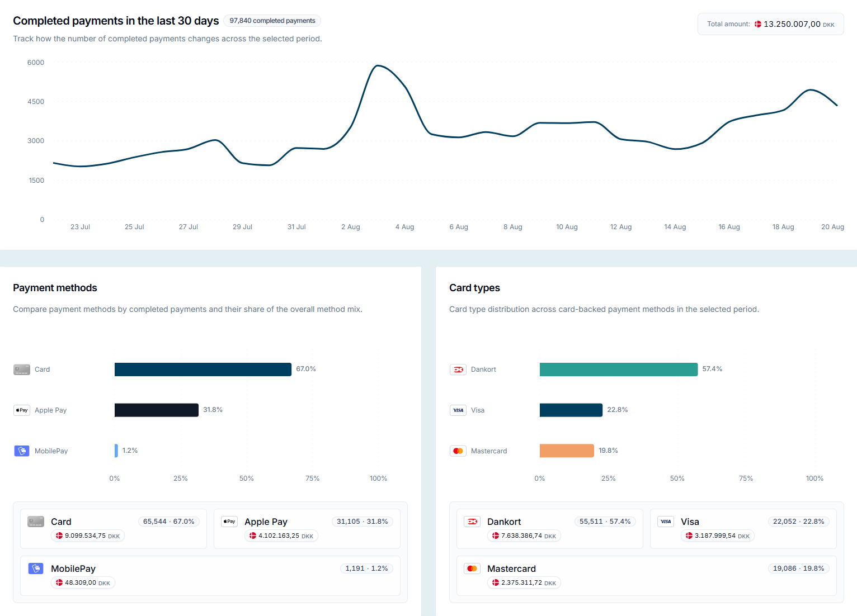The width and height of the screenshot is (857, 616).
Task: Click the orange Mastercard bar at 19.8%
Action: click(567, 451)
